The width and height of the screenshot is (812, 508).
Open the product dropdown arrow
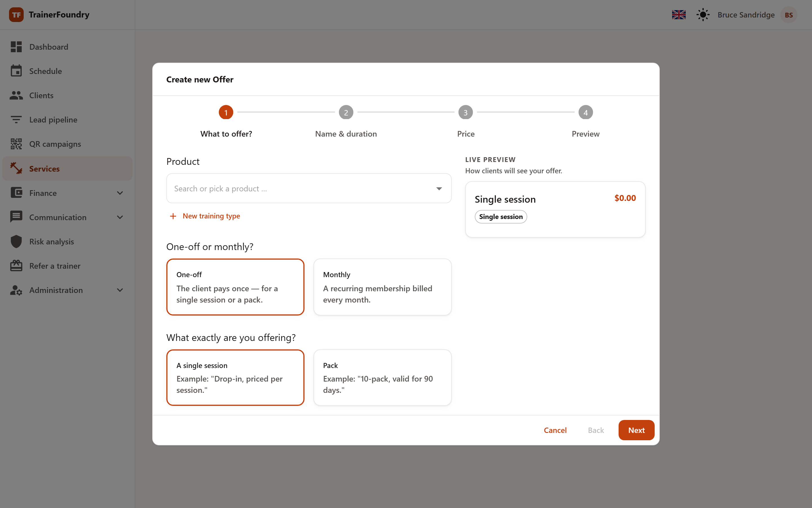pos(439,189)
